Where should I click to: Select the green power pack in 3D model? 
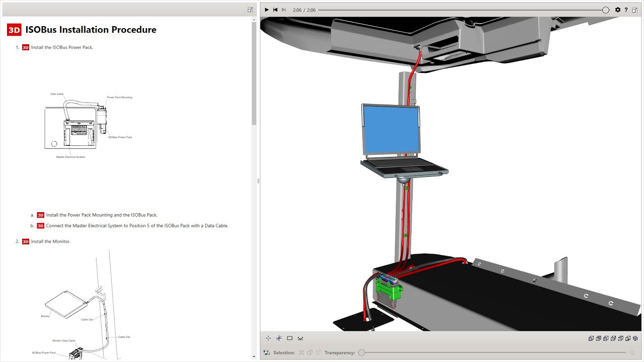390,291
